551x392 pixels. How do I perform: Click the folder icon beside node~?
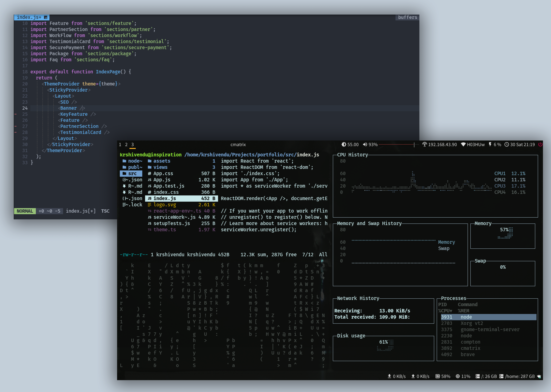(124, 161)
